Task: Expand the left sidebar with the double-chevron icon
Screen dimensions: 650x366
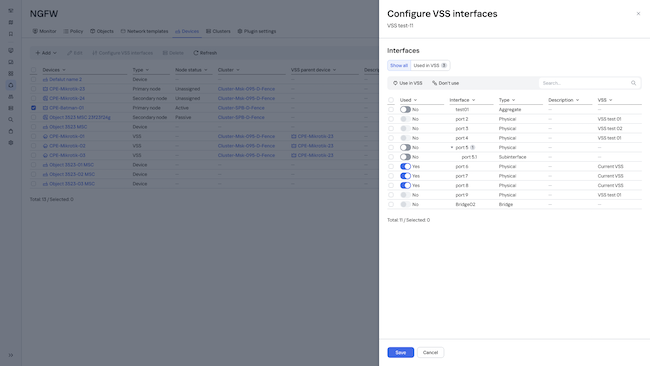Action: click(x=11, y=355)
